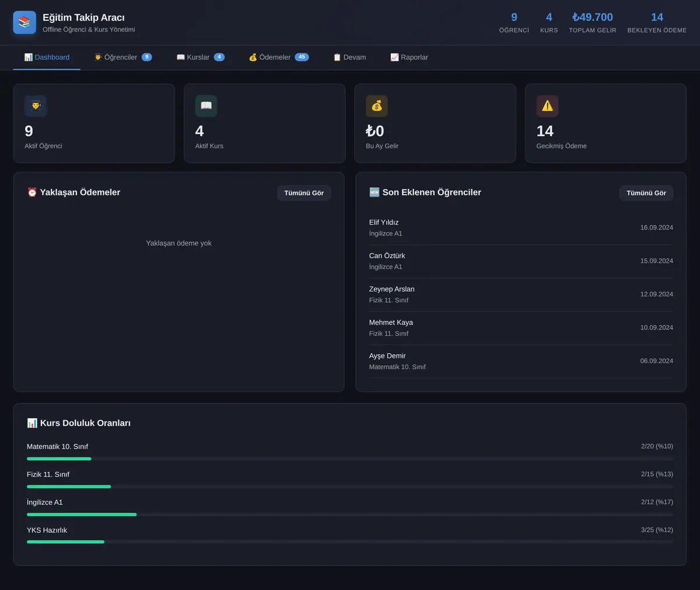Click the İngilizce A1 occupancy progress bar
Screen dimensions: 700x590
pyautogui.click(x=350, y=514)
